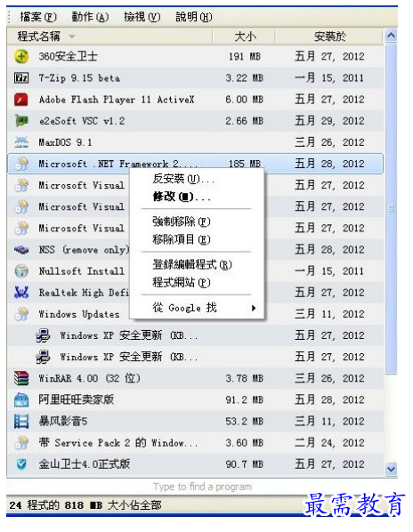Click the vertical scrollbar thumb
413x532 pixels.
point(392,208)
